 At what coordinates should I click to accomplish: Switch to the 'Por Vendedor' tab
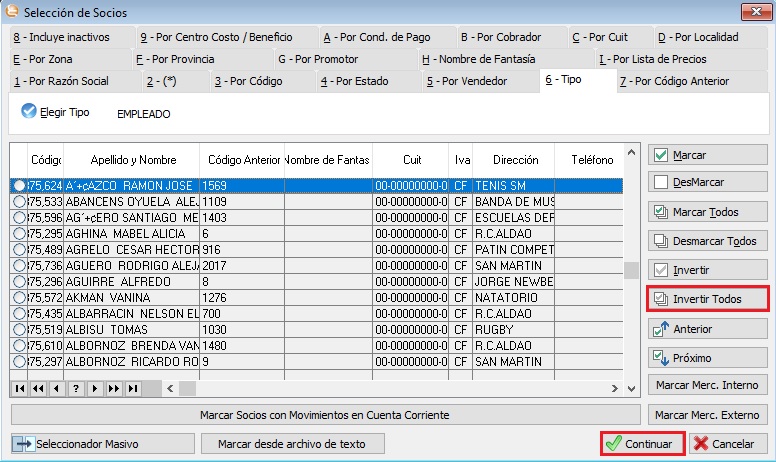point(470,81)
